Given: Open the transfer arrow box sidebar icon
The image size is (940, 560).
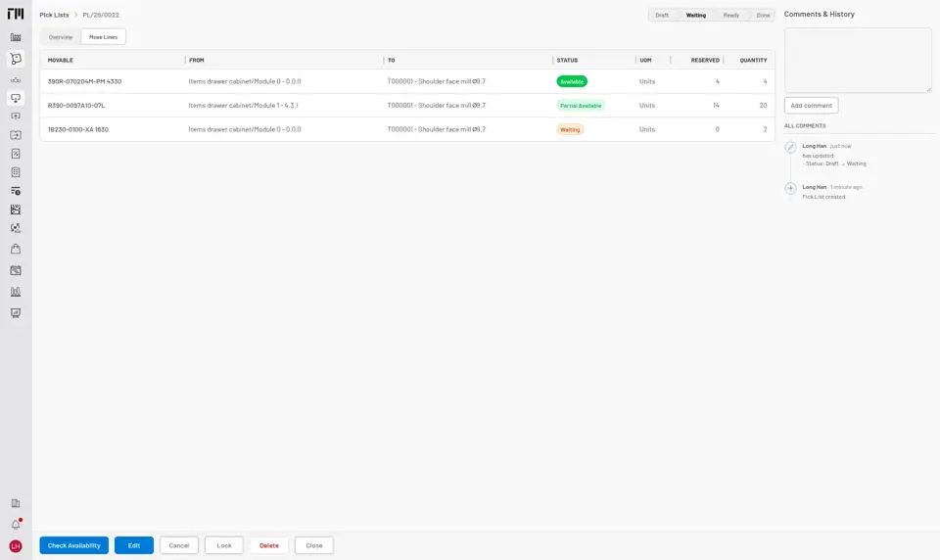Looking at the screenshot, I should (x=16, y=135).
